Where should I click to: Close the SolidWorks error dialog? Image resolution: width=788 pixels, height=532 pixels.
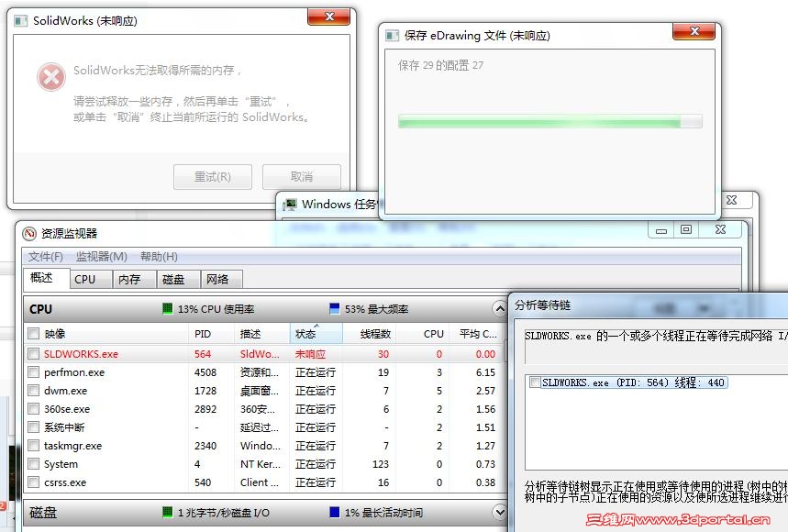pyautogui.click(x=329, y=17)
